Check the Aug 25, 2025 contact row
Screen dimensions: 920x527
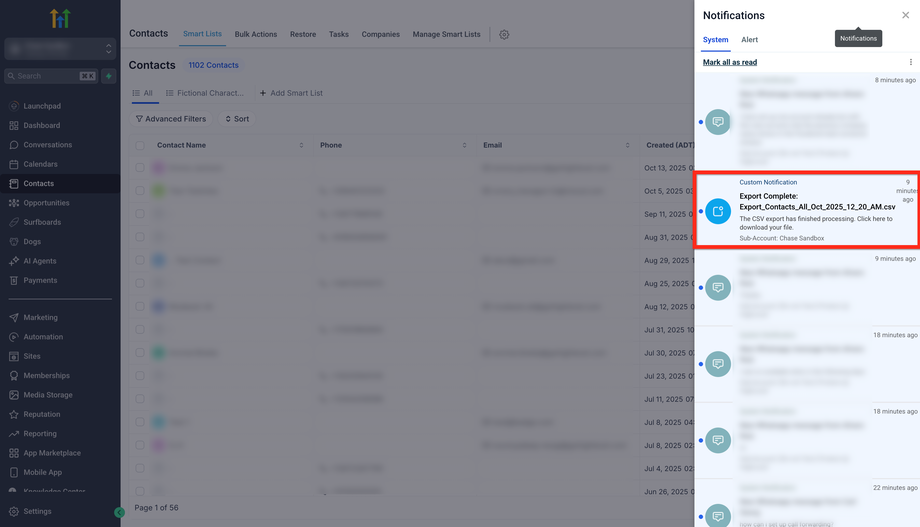140,283
